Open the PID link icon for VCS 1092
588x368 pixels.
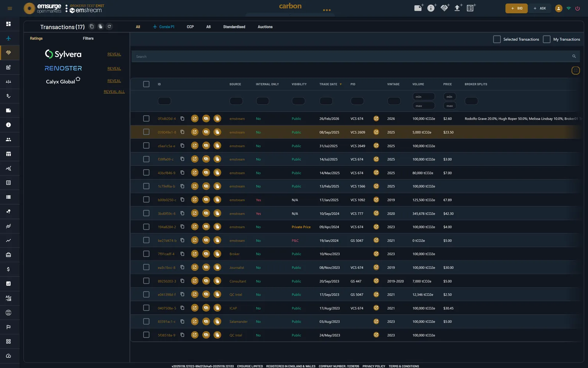pos(376,200)
